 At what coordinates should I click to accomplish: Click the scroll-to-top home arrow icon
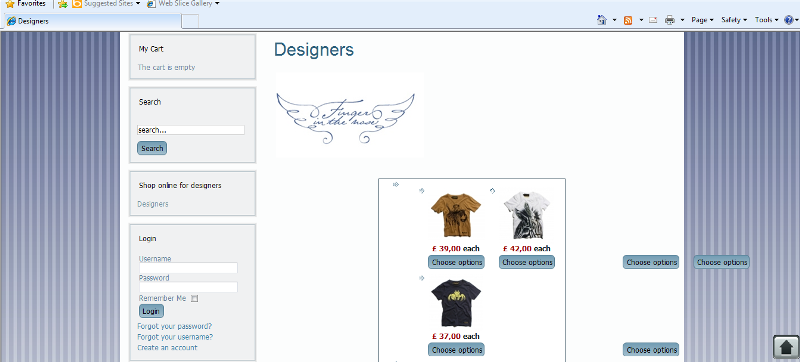click(x=786, y=348)
